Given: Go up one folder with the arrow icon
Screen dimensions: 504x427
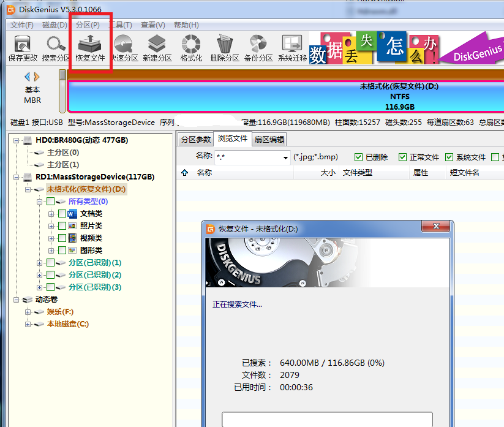Looking at the screenshot, I should [x=184, y=173].
